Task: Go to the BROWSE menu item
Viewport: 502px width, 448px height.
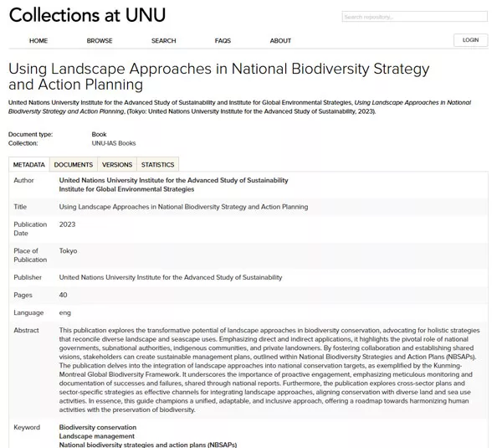Action: click(x=100, y=40)
